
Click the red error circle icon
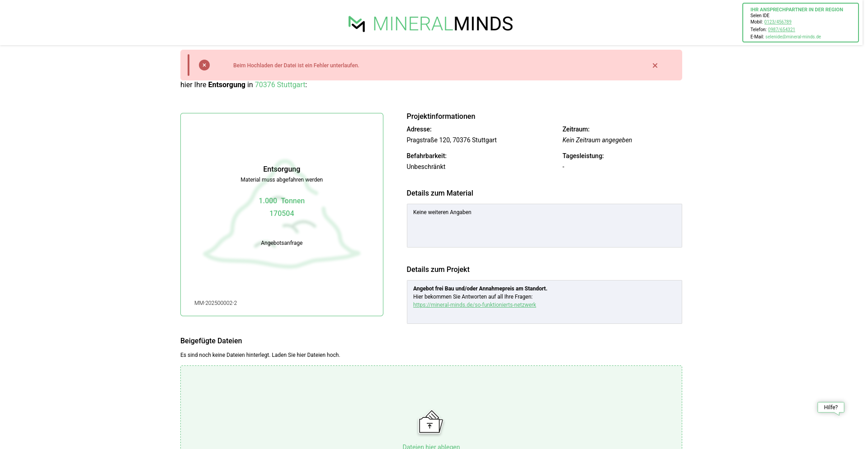204,65
